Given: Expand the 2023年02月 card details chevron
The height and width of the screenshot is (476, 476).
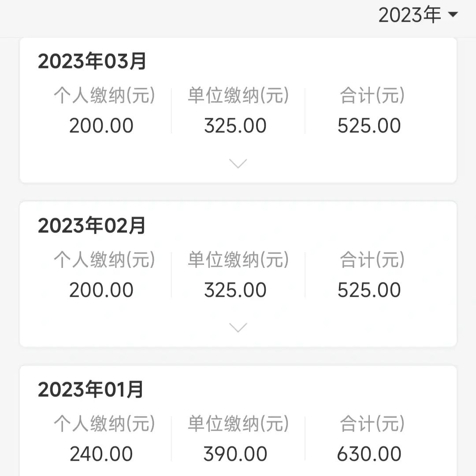Looking at the screenshot, I should click(x=238, y=327).
